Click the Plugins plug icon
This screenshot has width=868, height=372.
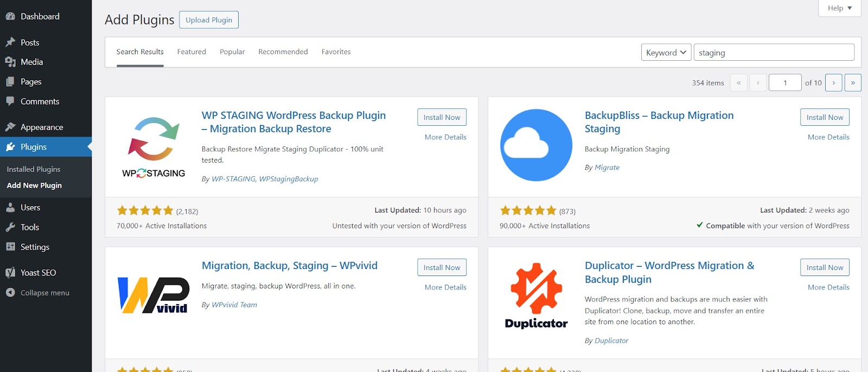tap(10, 147)
